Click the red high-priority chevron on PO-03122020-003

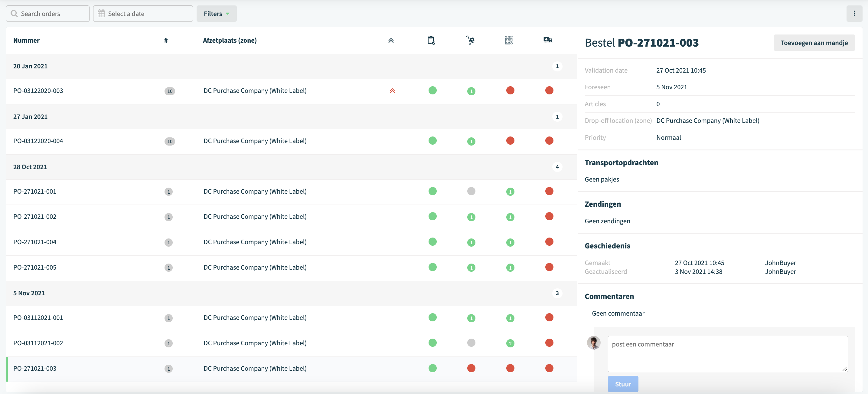coord(392,91)
